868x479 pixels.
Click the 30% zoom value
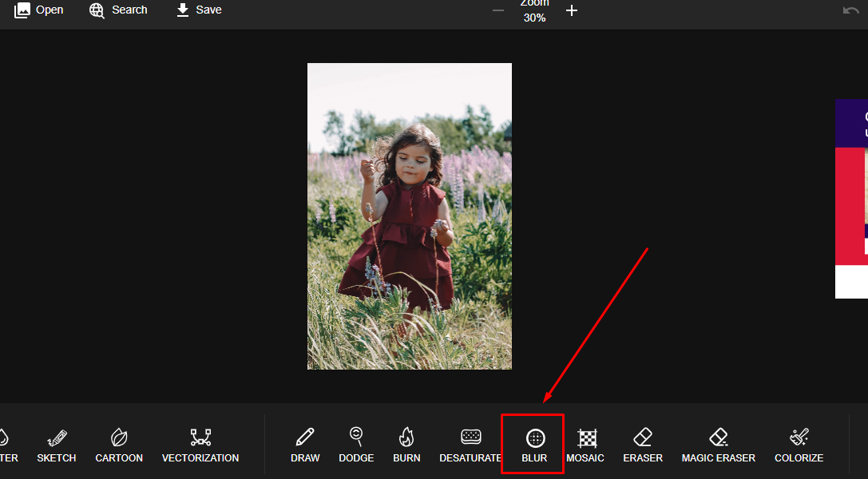click(535, 18)
